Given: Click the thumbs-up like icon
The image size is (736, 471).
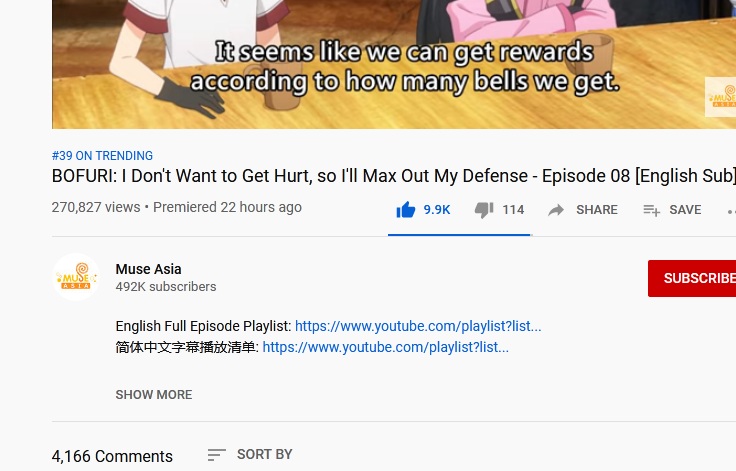Looking at the screenshot, I should pos(406,209).
